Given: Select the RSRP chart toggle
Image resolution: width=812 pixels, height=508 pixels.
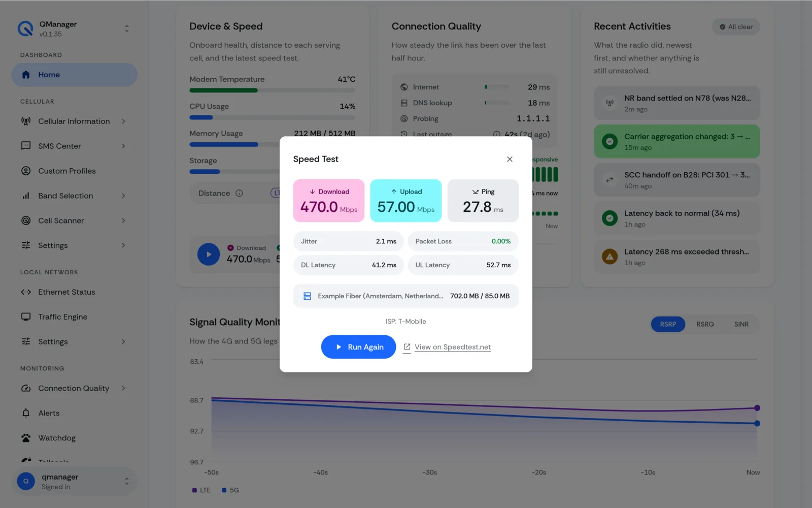Looking at the screenshot, I should 668,324.
